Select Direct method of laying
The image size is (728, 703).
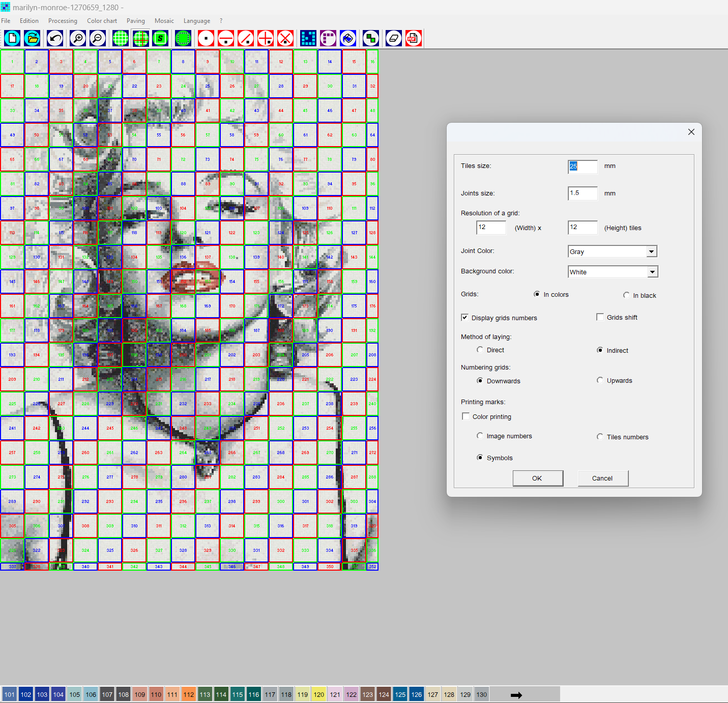coord(480,350)
